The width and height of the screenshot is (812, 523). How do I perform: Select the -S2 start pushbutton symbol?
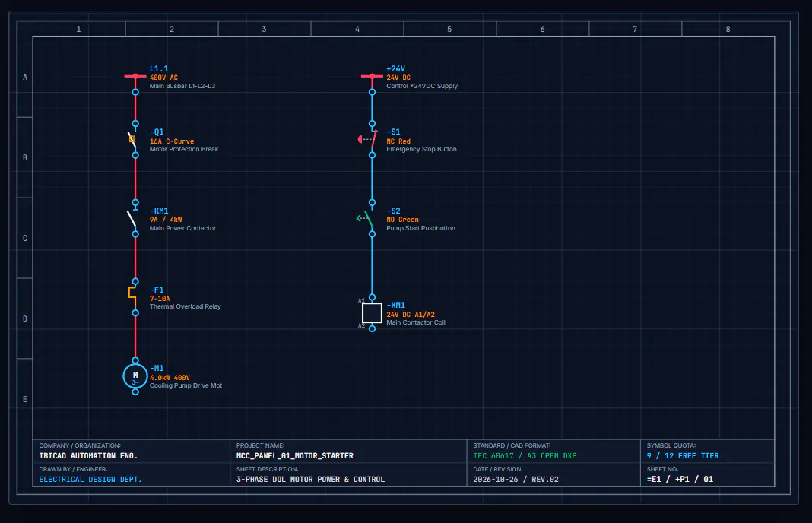pos(366,218)
